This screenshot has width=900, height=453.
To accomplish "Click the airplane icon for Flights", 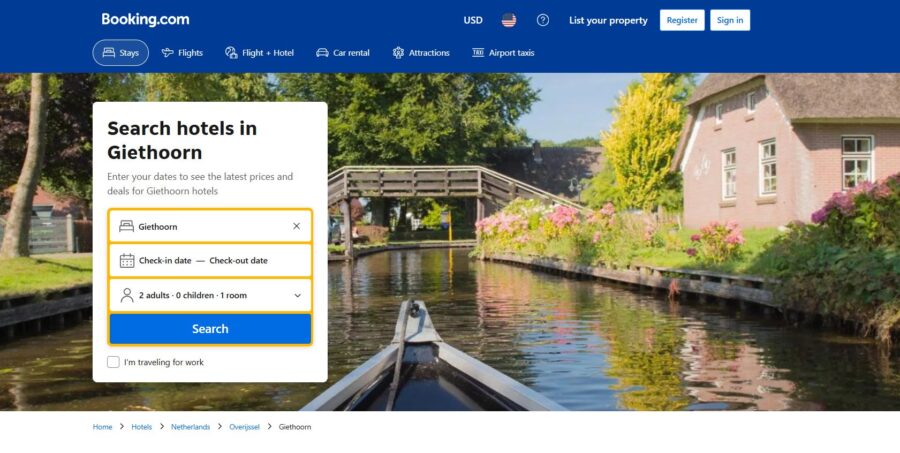I will (168, 53).
